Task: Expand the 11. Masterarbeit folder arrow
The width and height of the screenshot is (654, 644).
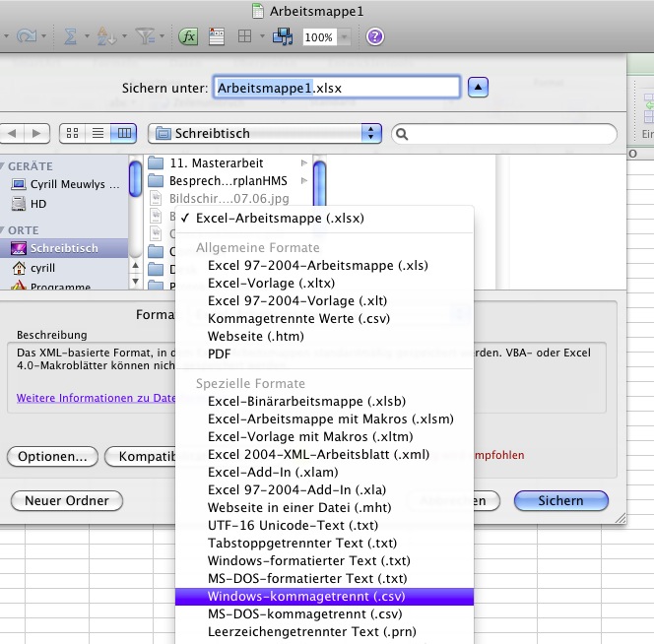Action: pyautogui.click(x=304, y=163)
